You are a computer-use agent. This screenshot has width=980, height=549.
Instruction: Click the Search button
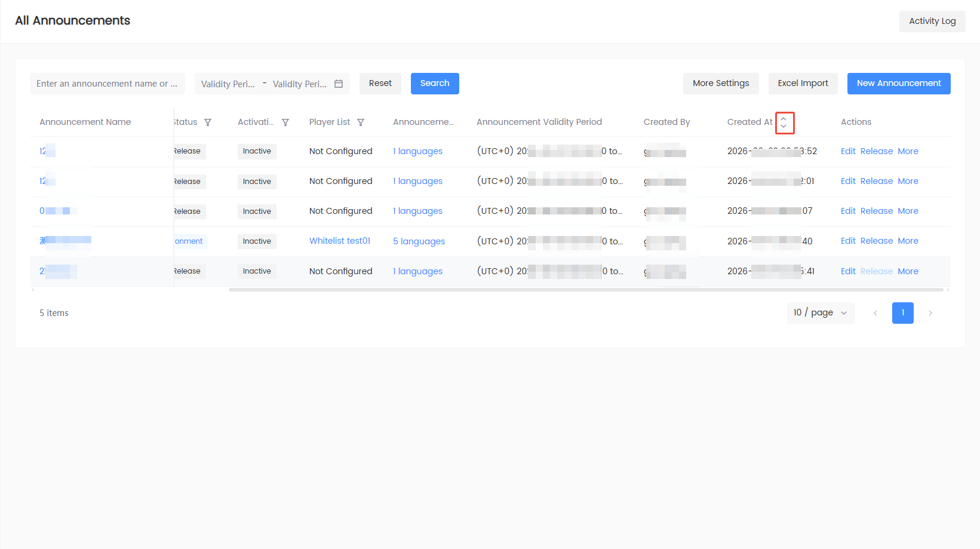[x=435, y=84]
